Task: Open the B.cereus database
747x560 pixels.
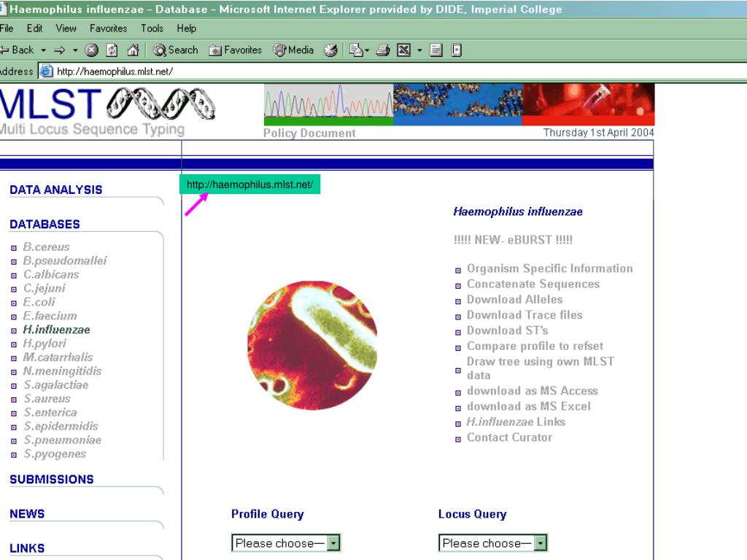Action: pos(46,247)
